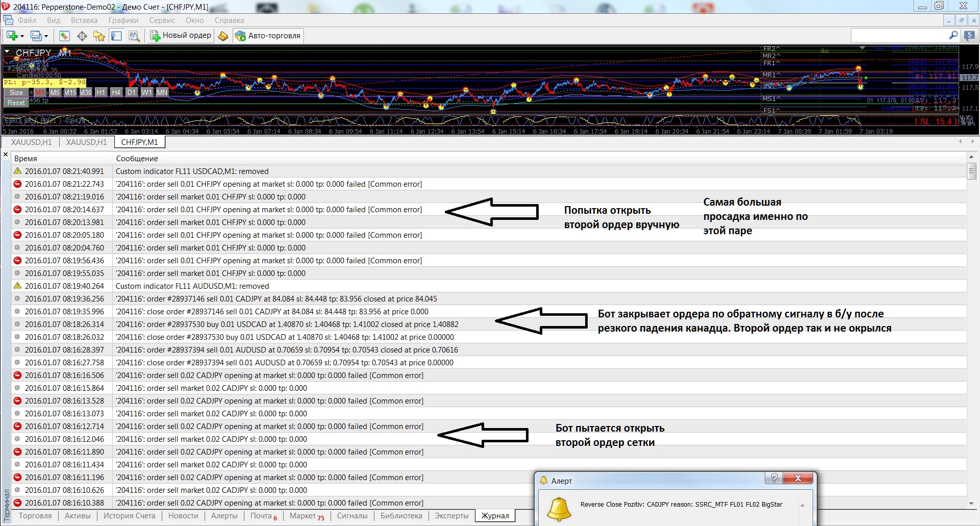Select the M5 timeframe chart button
This screenshot has width=980, height=526.
(x=55, y=92)
